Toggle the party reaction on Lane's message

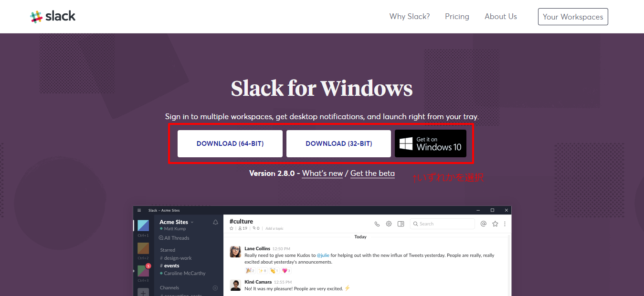point(249,270)
